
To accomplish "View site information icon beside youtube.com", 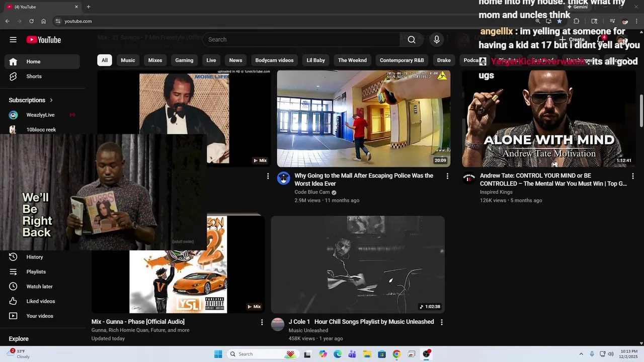I will coord(58,21).
